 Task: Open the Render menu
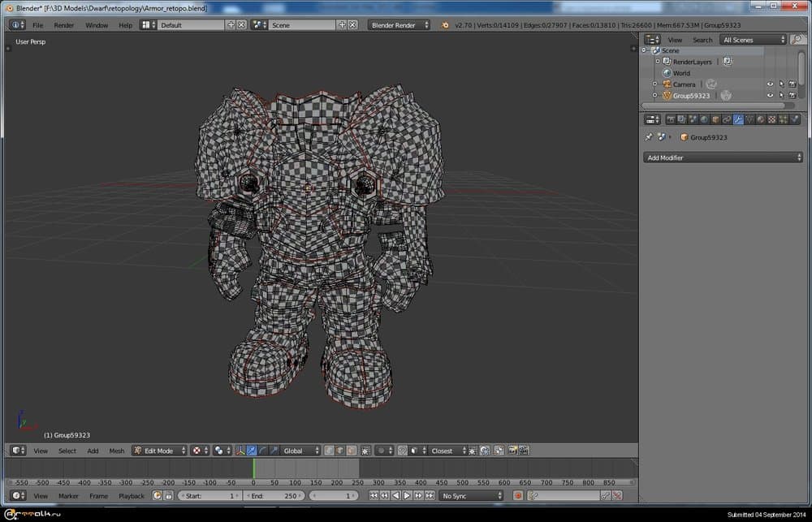pyautogui.click(x=64, y=25)
